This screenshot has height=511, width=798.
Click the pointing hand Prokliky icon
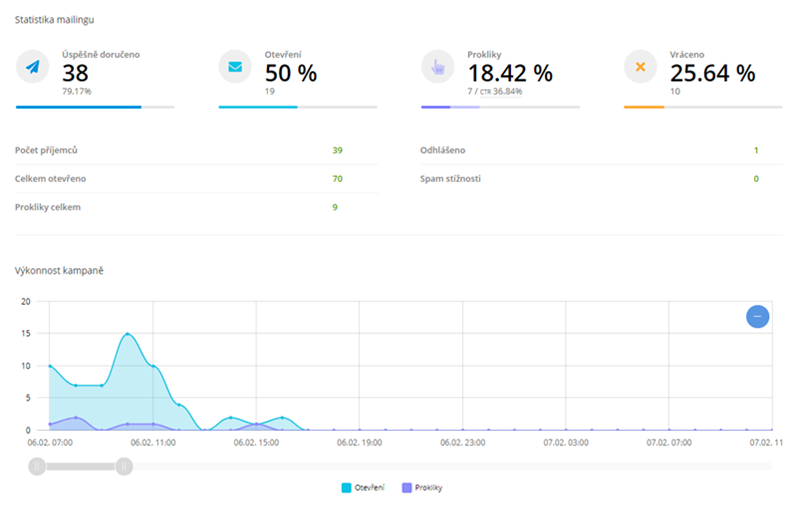(438, 67)
